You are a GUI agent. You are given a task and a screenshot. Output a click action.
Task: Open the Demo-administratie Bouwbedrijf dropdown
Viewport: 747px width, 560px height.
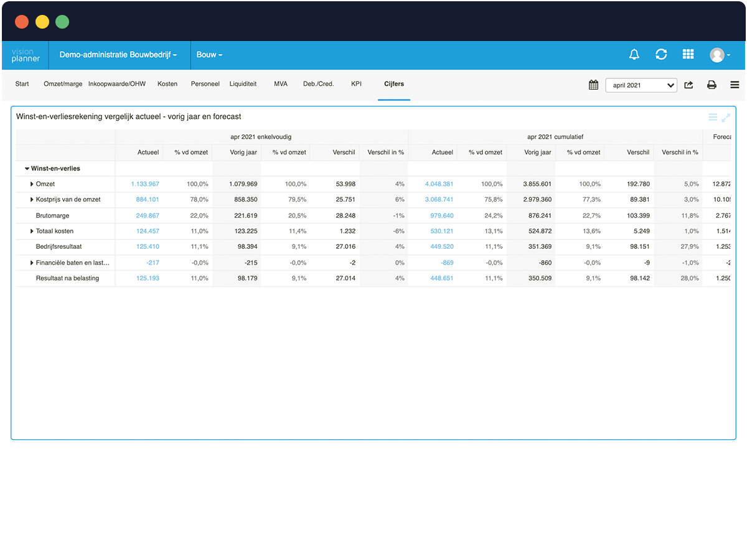(118, 55)
